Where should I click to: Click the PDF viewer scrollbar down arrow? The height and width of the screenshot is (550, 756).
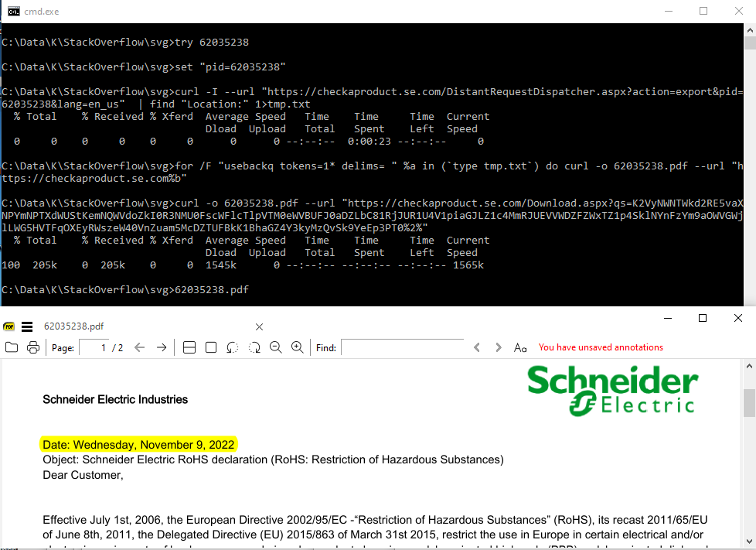tap(749, 541)
